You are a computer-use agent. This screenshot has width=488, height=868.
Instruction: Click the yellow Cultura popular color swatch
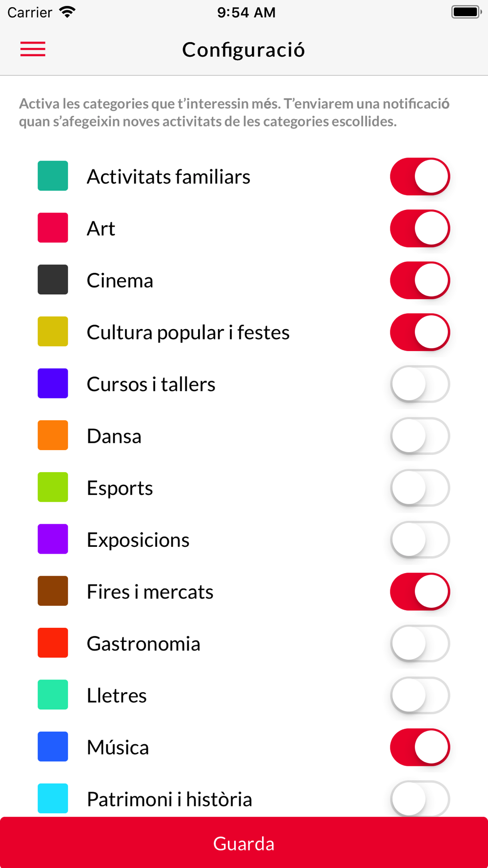pyautogui.click(x=53, y=331)
